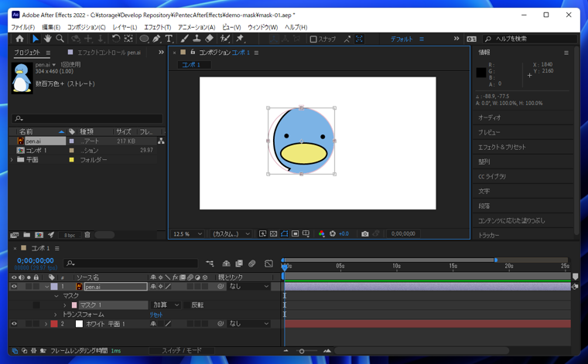Open parent なし dropdown for ホワイト 平面 1
This screenshot has width=588, height=364.
pyautogui.click(x=249, y=324)
